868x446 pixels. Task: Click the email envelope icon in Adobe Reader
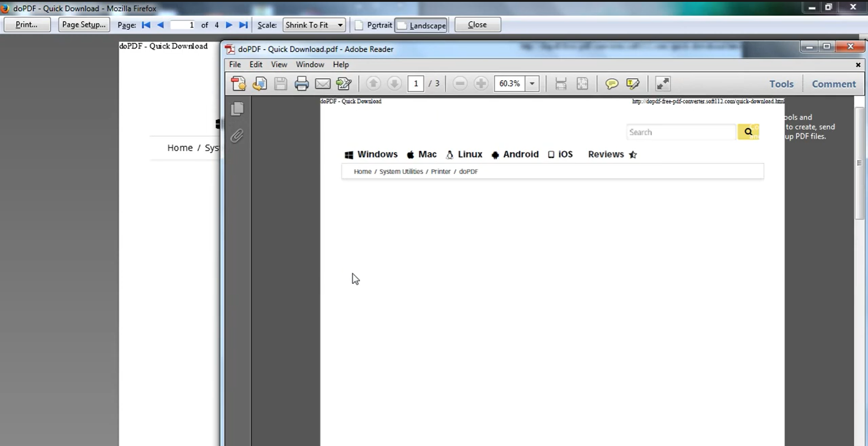323,84
